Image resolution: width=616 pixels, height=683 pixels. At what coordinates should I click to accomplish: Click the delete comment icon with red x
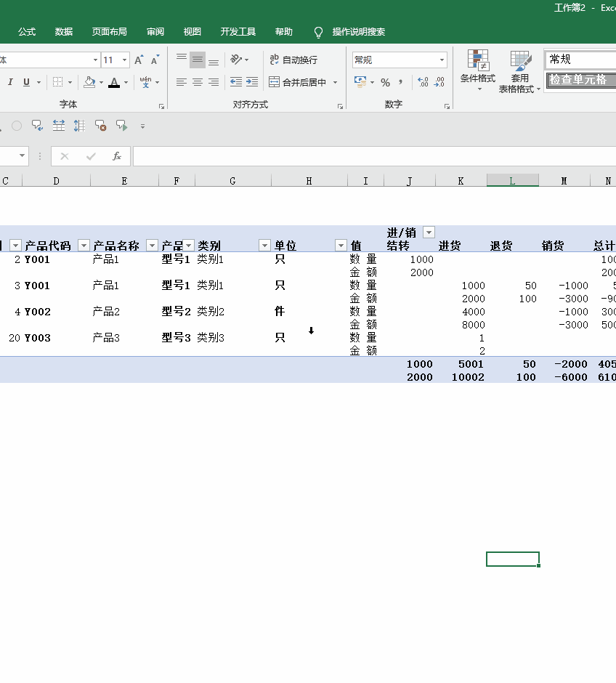pos(100,126)
